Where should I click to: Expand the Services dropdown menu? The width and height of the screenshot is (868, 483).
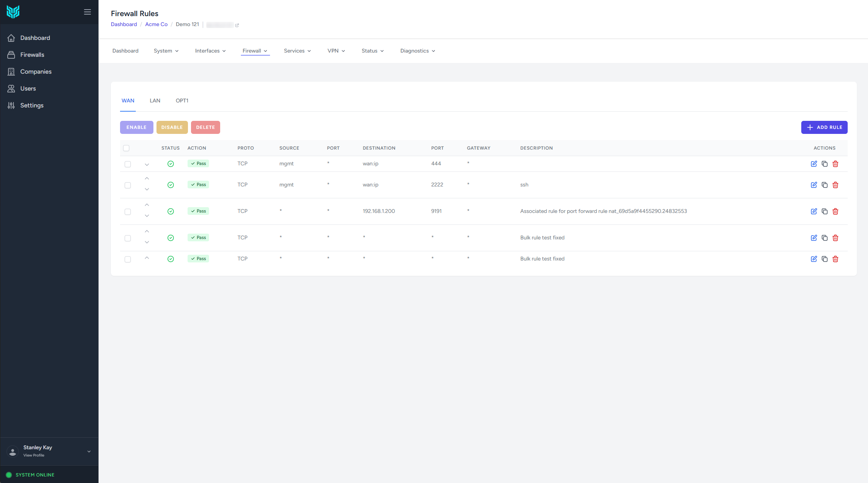click(x=297, y=51)
